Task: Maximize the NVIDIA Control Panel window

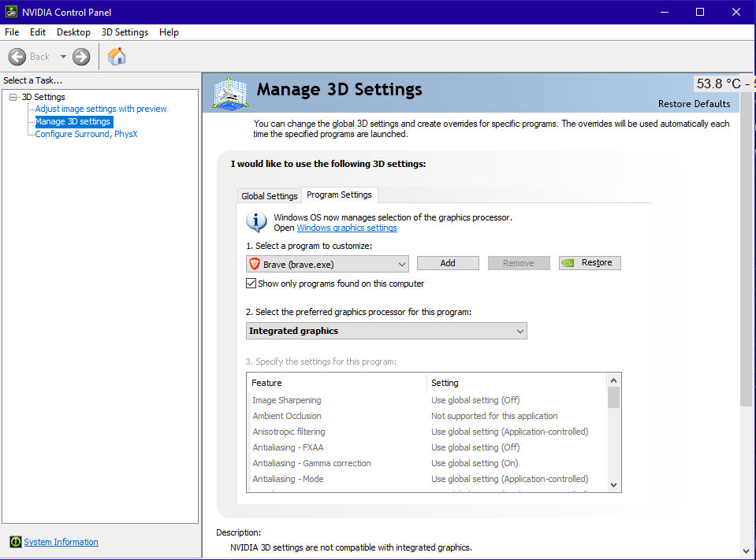Action: (x=700, y=12)
